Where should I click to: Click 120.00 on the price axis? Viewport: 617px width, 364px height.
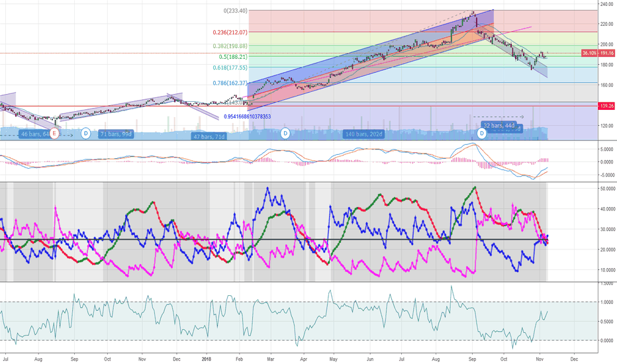(606, 126)
